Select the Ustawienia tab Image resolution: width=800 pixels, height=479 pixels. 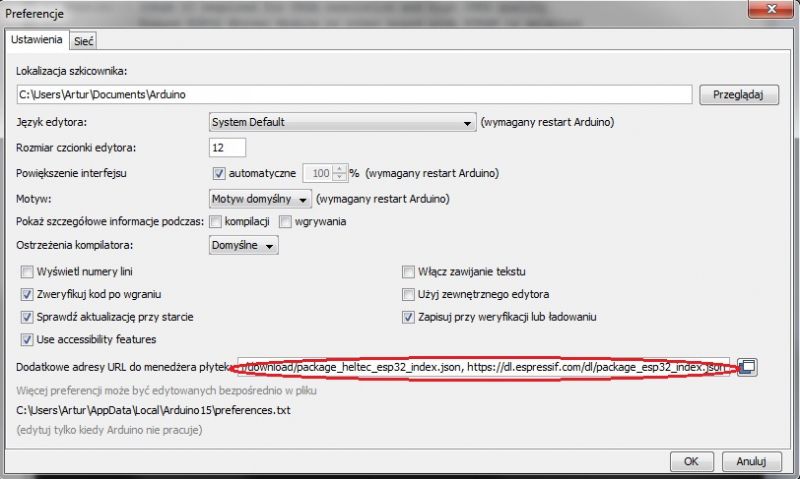37,40
